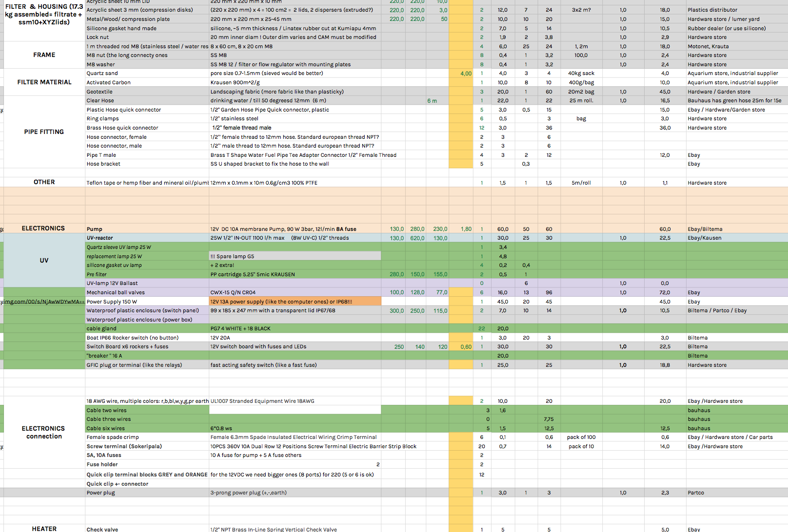Select Brass Hose quick connector cell
788x532 pixels.
click(x=147, y=128)
